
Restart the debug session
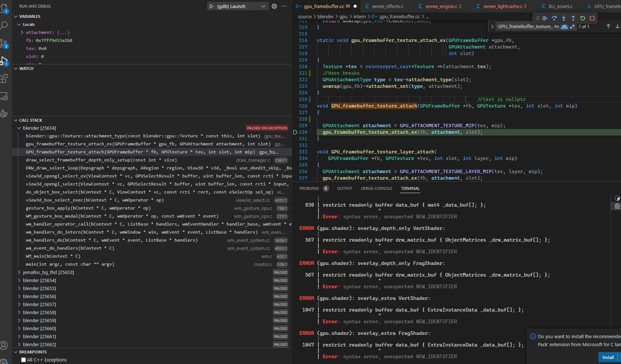(583, 18)
